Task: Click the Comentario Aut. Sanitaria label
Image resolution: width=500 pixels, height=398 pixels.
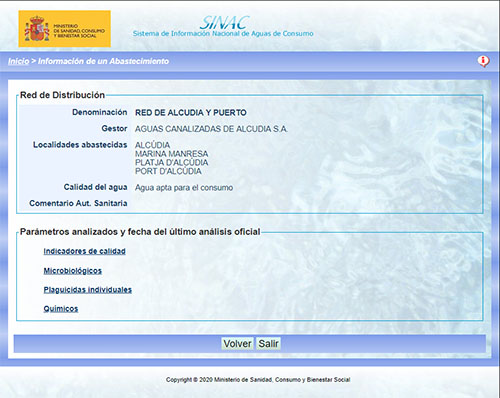Action: (x=78, y=203)
